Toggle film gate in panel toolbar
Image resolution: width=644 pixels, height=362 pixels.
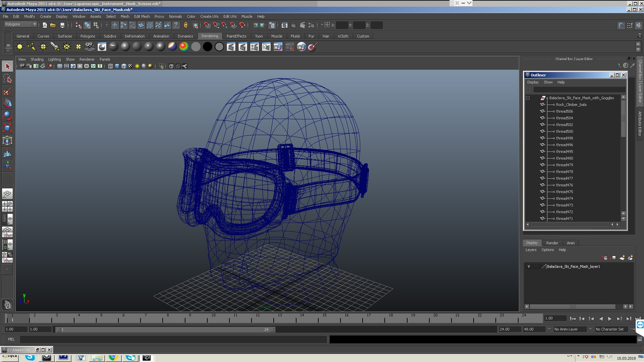[x=66, y=66]
